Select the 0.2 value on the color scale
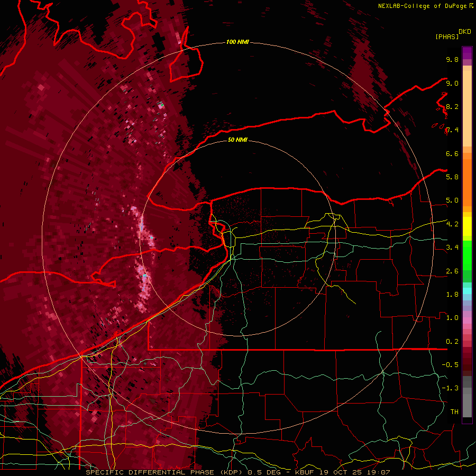This screenshot has height=476, width=476. pyautogui.click(x=452, y=342)
